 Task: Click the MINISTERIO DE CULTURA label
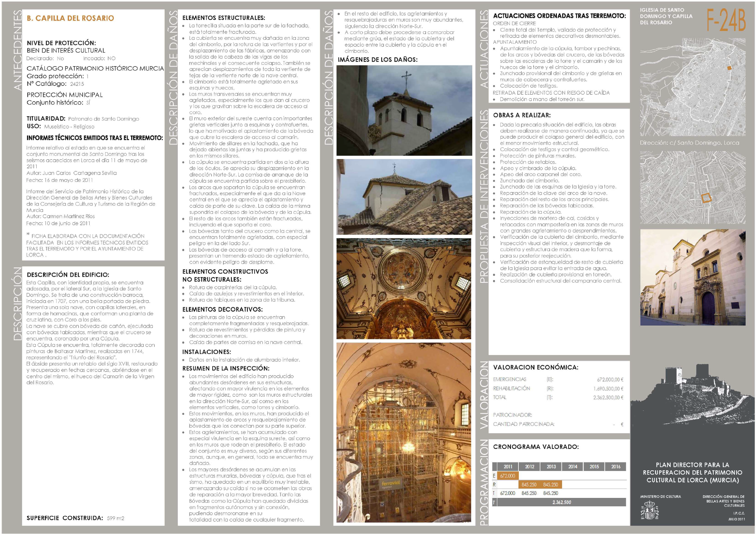pyautogui.click(x=660, y=497)
